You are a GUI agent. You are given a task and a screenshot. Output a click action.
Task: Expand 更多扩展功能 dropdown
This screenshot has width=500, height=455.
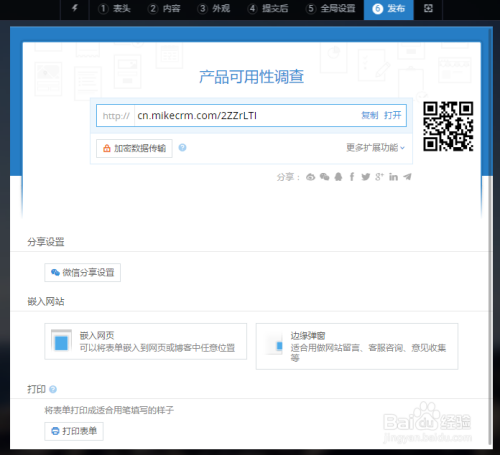click(x=375, y=147)
